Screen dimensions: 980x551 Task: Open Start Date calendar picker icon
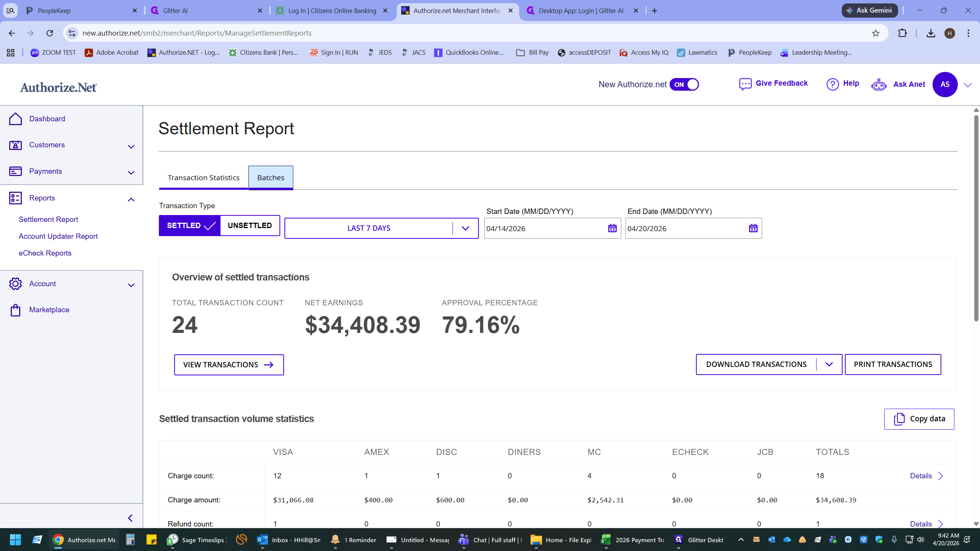612,228
